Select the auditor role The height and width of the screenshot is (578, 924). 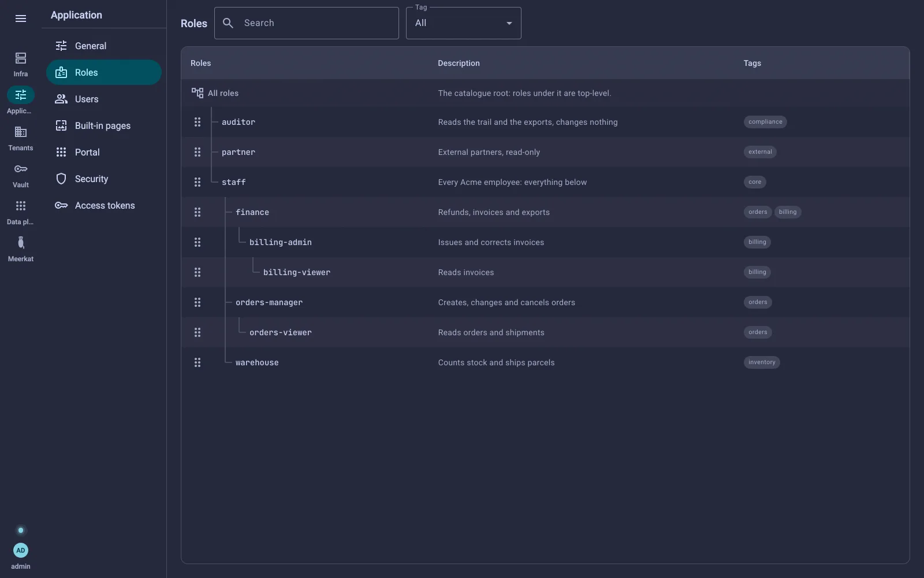tap(239, 122)
